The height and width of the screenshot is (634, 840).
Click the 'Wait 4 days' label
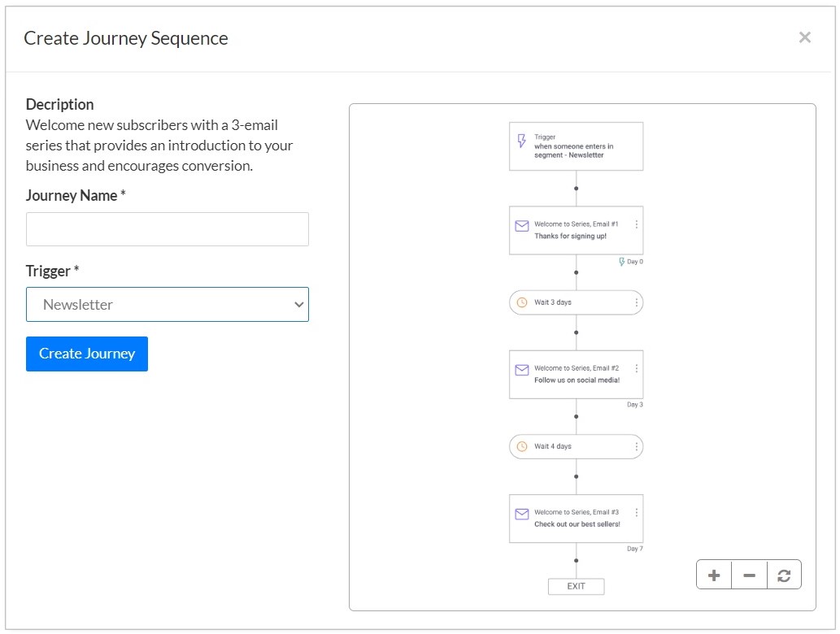coord(552,446)
